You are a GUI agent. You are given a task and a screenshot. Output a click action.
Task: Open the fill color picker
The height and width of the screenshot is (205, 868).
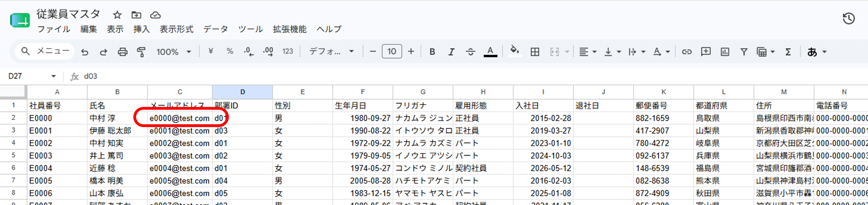514,51
